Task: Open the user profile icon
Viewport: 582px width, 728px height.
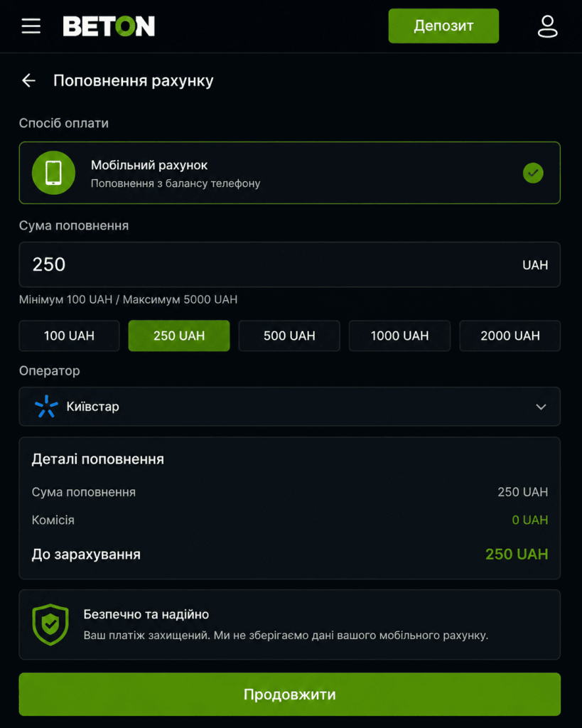Action: 548,26
